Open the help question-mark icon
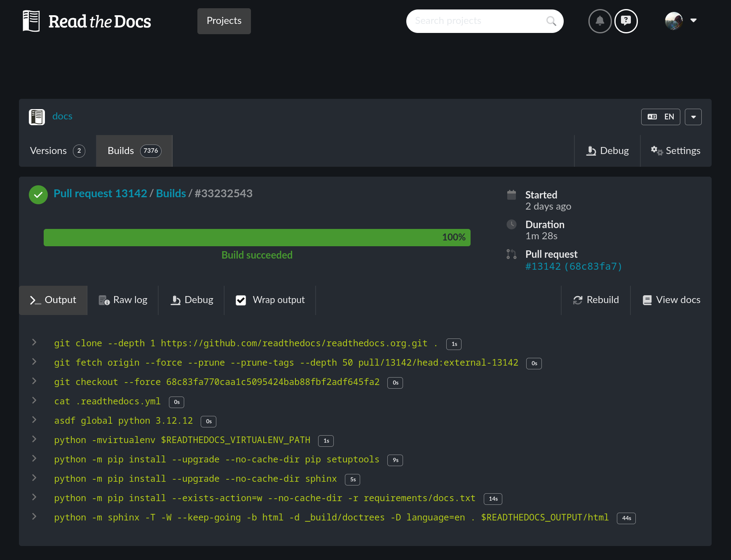731x560 pixels. 626,21
